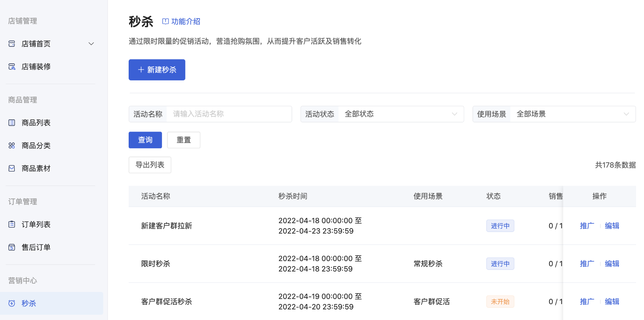
Task: Click the 订单列表 clipboard icon
Action: coord(12,224)
